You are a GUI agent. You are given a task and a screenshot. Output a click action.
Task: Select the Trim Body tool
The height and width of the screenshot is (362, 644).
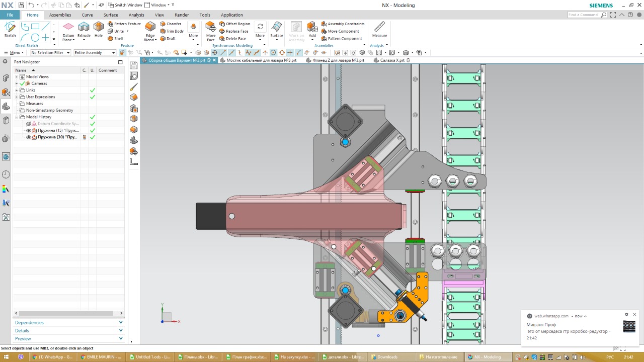[x=172, y=31]
